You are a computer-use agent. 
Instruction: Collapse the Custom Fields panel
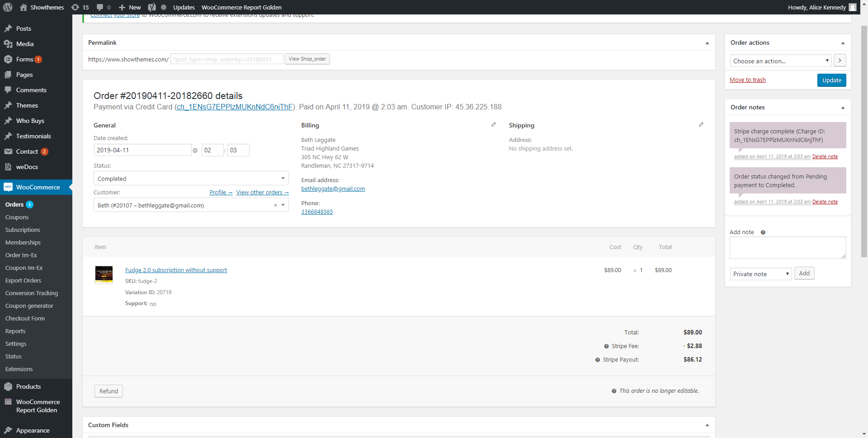click(x=707, y=425)
